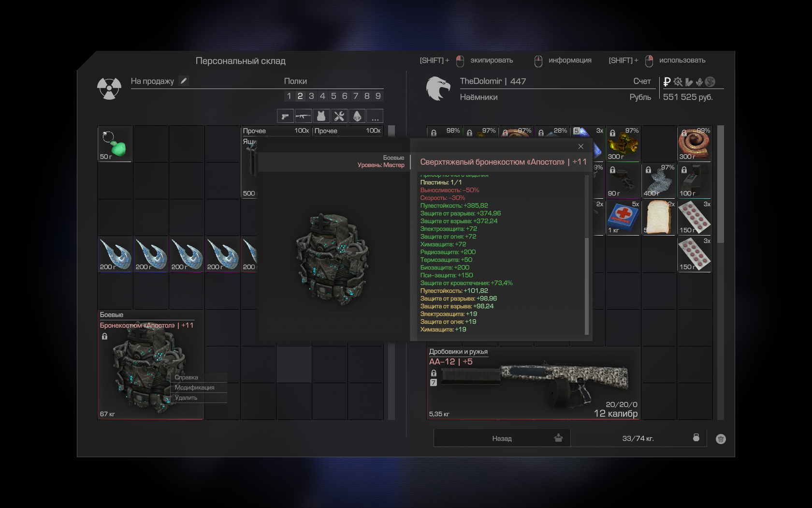Click the lock icon on Бронекостюм «Апостол» card
This screenshot has height=508, width=812.
(x=104, y=336)
